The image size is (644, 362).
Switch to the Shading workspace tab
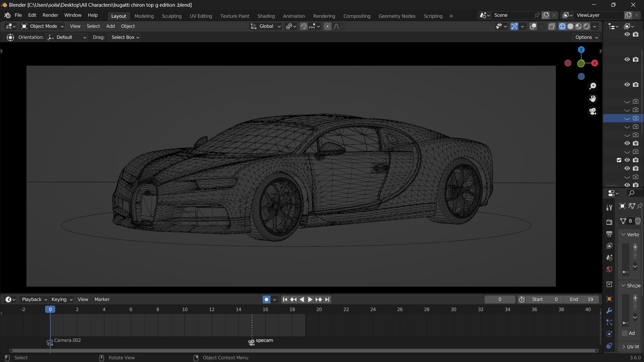click(x=266, y=16)
